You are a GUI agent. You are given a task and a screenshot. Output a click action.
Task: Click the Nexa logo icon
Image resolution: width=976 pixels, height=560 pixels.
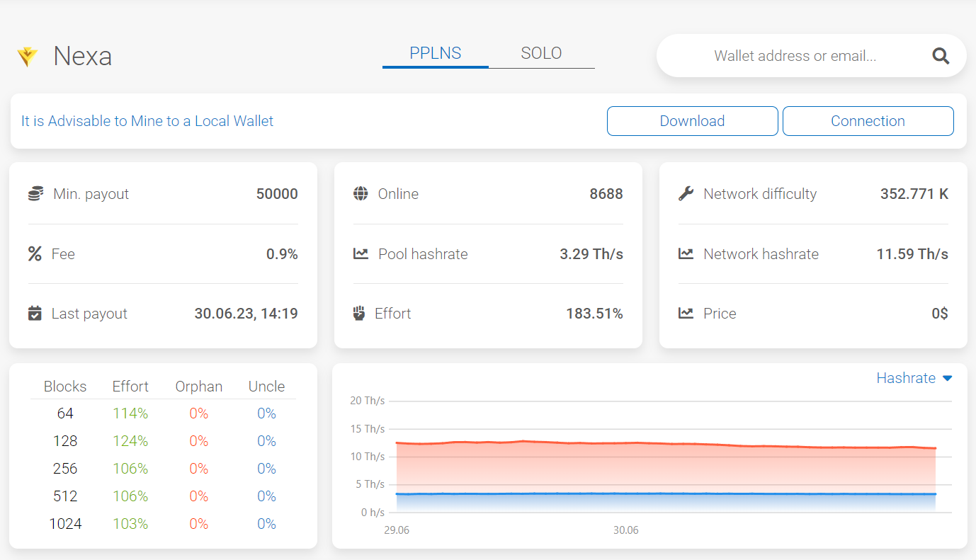28,56
